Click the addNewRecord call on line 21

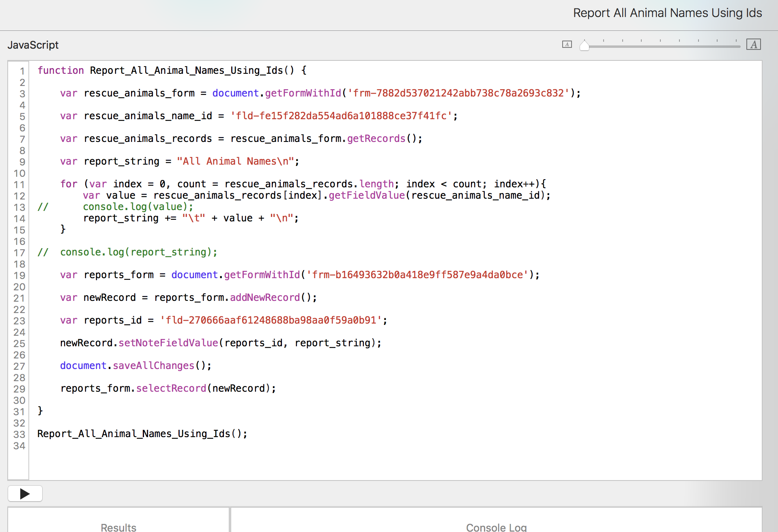265,298
